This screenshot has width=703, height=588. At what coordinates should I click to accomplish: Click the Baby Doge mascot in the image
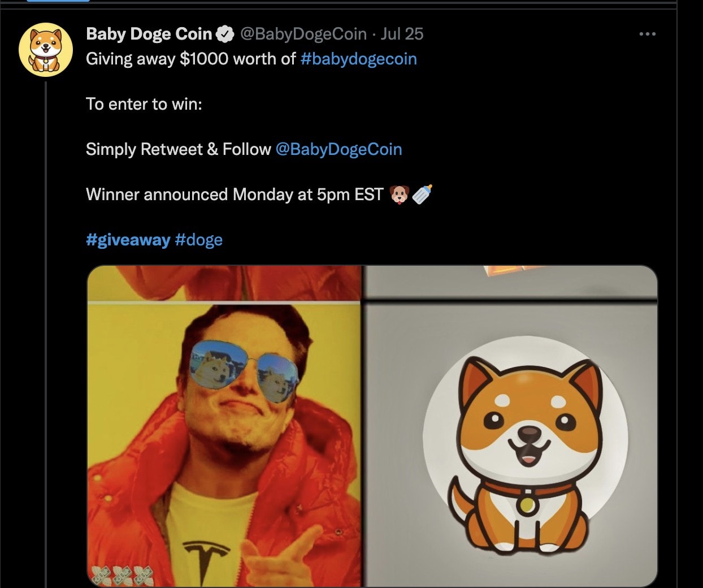click(526, 447)
